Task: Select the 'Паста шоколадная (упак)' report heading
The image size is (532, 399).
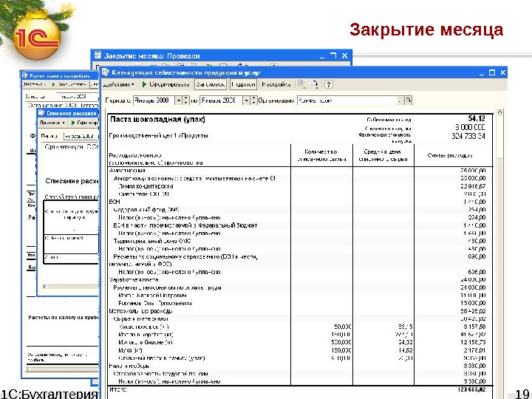Action: pos(157,120)
